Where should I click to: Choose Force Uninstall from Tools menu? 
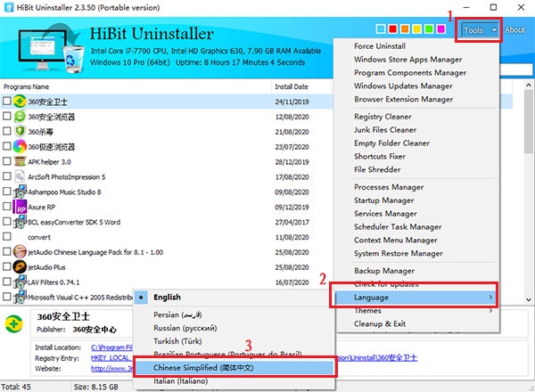coord(380,46)
